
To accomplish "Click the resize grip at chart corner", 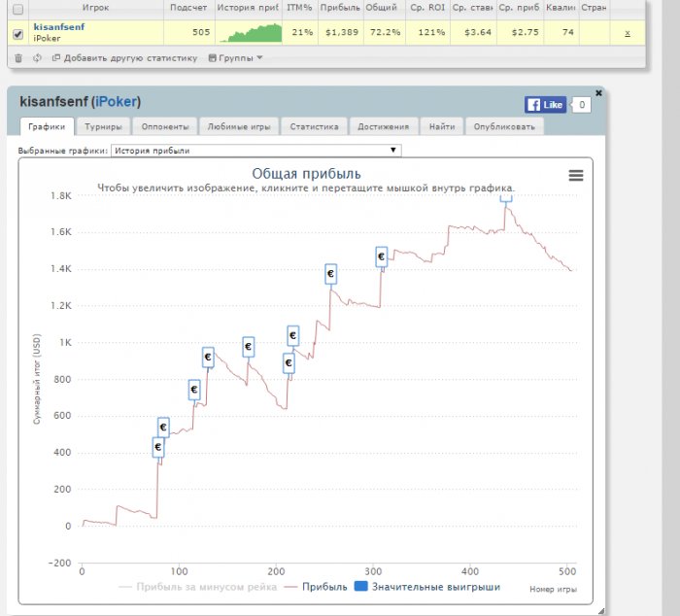I will coord(601,611).
